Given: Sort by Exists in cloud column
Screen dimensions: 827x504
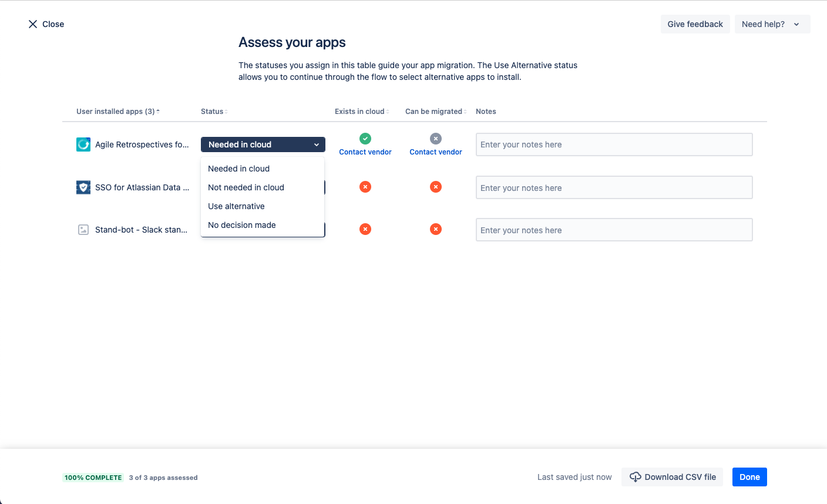Looking at the screenshot, I should (362, 112).
